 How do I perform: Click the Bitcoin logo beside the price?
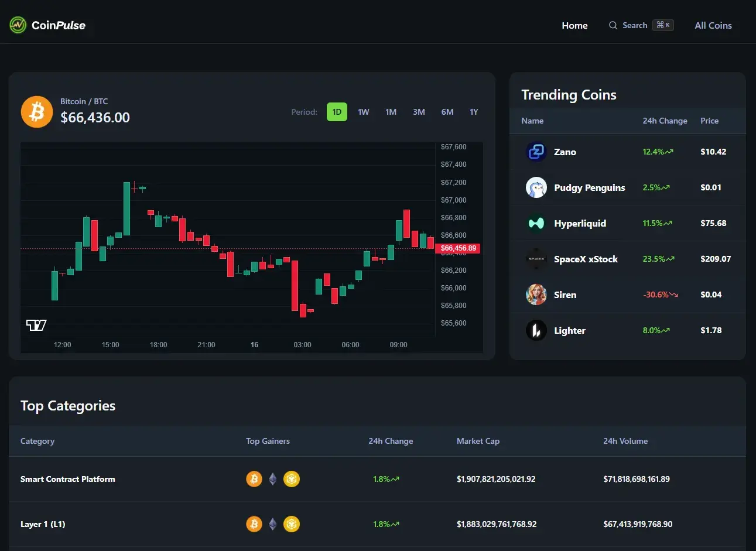37,112
